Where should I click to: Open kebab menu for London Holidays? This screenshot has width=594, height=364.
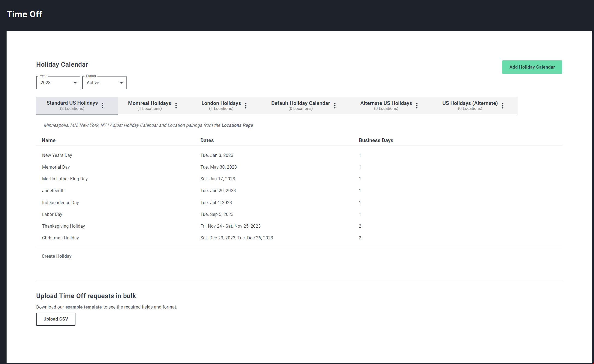click(246, 106)
